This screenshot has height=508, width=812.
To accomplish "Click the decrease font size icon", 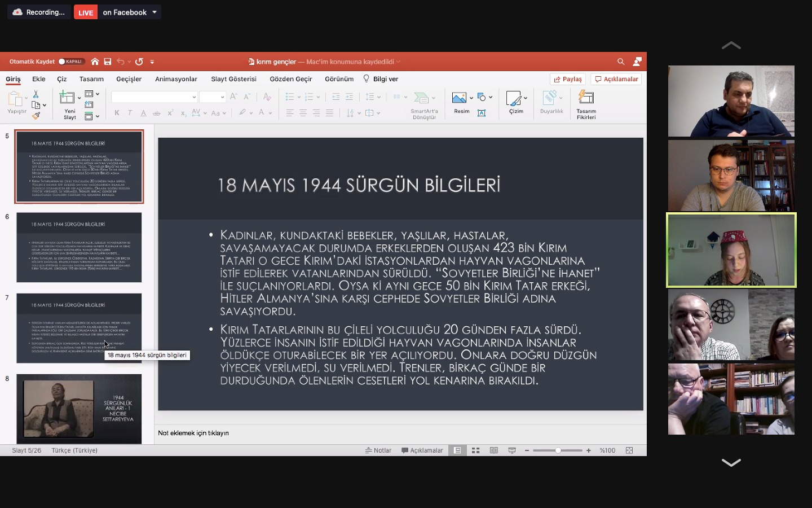I will click(248, 97).
